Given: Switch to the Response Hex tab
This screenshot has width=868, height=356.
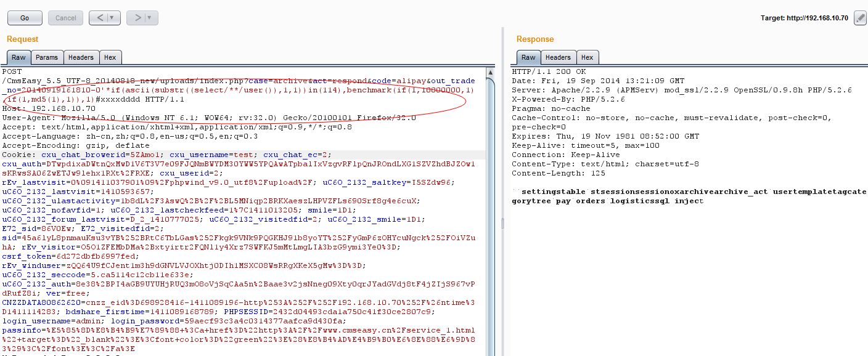Looking at the screenshot, I should click(x=587, y=57).
